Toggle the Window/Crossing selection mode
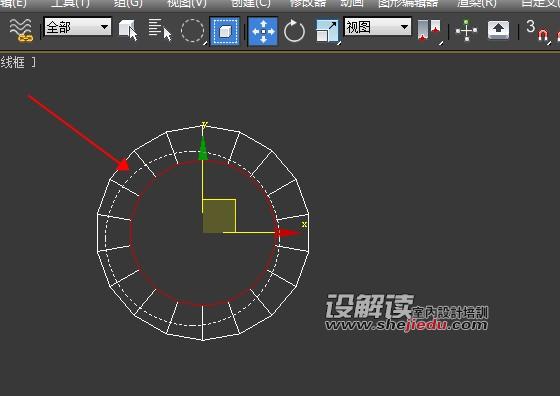 tap(225, 31)
